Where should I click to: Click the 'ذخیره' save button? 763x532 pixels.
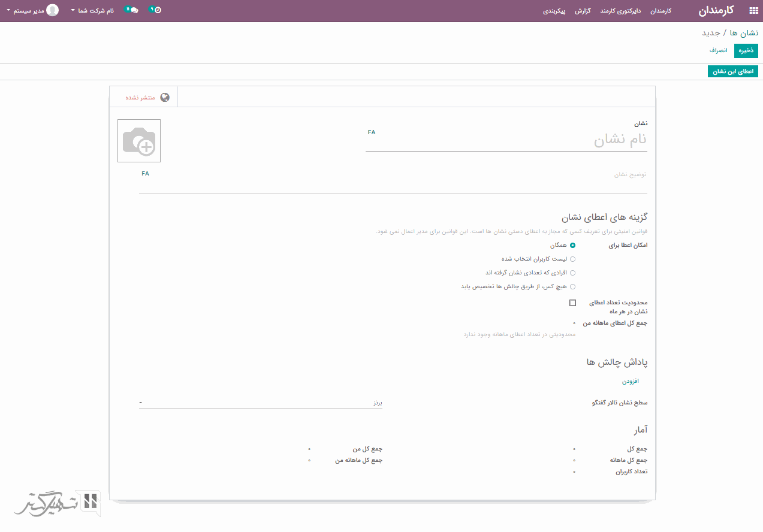[746, 51]
